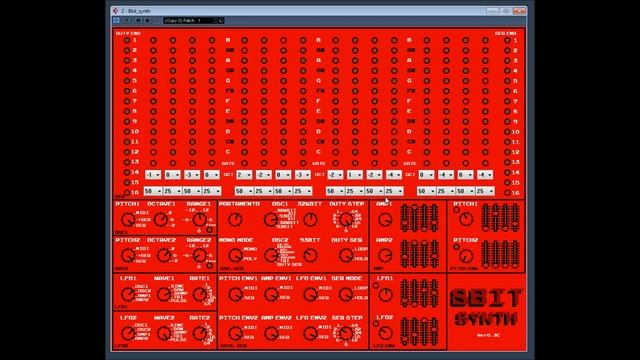
Task: Click the 32KBIT knob
Action: (310, 220)
